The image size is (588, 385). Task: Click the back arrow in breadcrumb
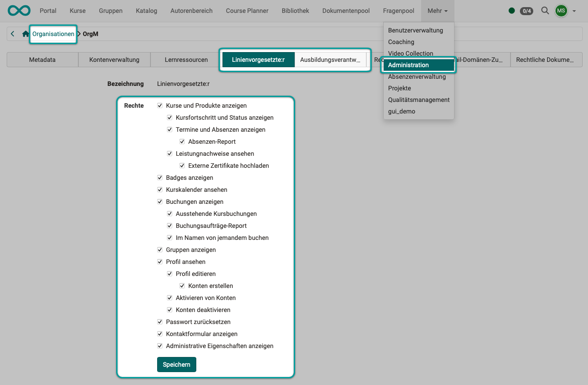(12, 34)
